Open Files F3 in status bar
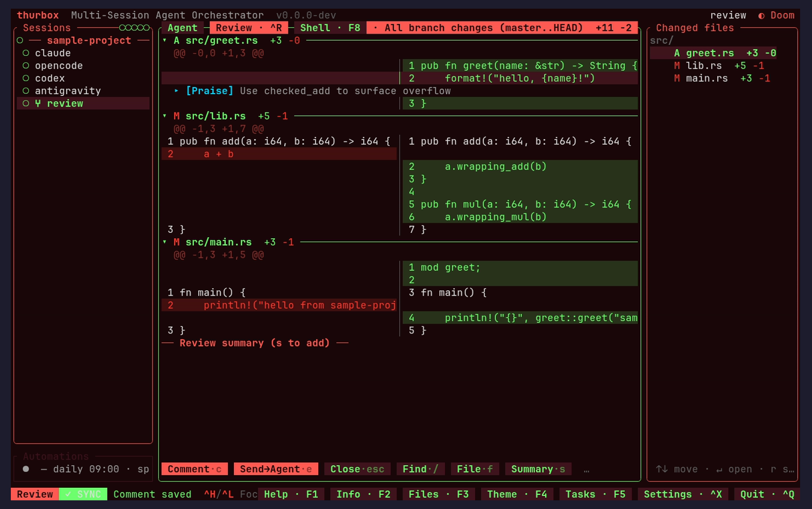Image resolution: width=812 pixels, height=509 pixels. click(x=438, y=494)
